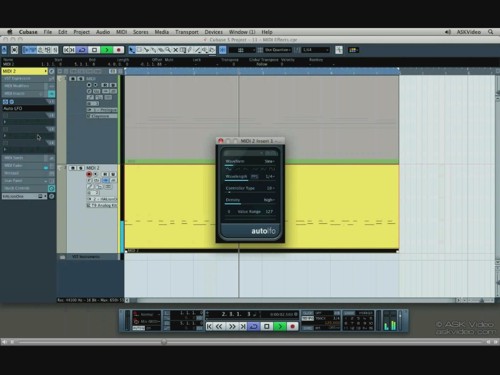
Task: Select the Erase tool
Action: [161, 50]
